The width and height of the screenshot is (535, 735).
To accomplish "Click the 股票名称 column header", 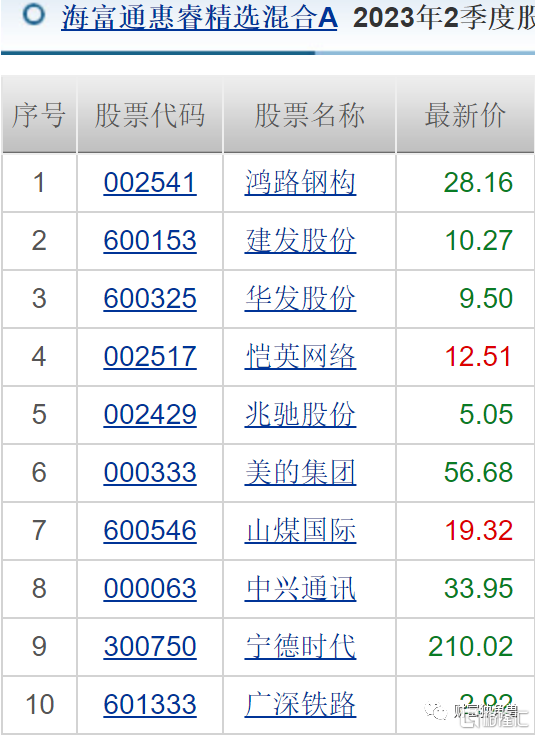I will pos(309,115).
